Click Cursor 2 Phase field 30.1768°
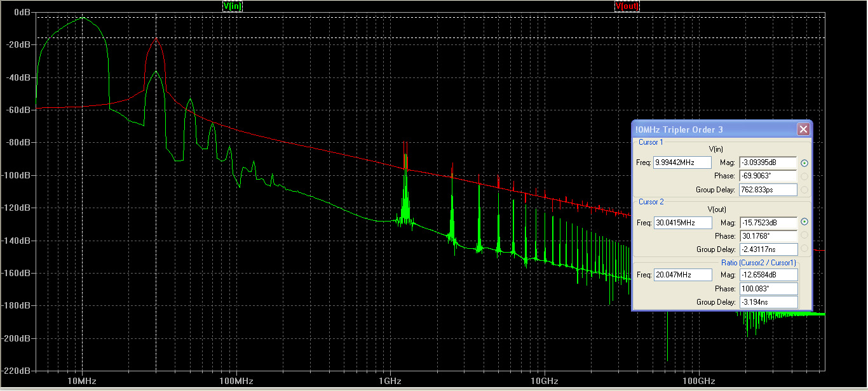The height and width of the screenshot is (391, 868). click(768, 235)
